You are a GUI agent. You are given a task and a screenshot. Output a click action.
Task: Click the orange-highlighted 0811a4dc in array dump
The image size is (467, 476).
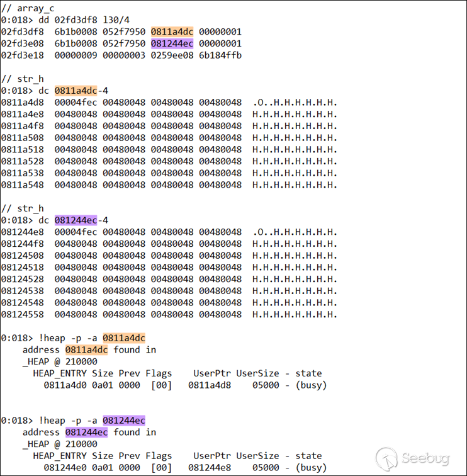(172, 32)
